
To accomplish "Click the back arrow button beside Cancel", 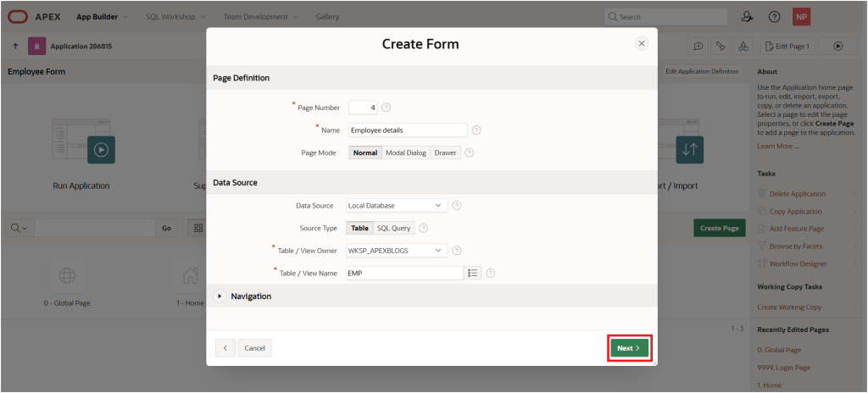I will click(225, 348).
